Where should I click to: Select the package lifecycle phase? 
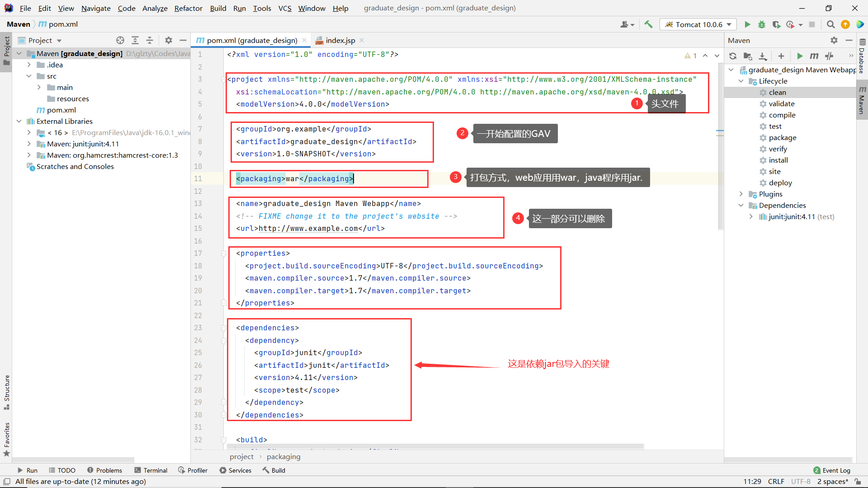(x=782, y=137)
